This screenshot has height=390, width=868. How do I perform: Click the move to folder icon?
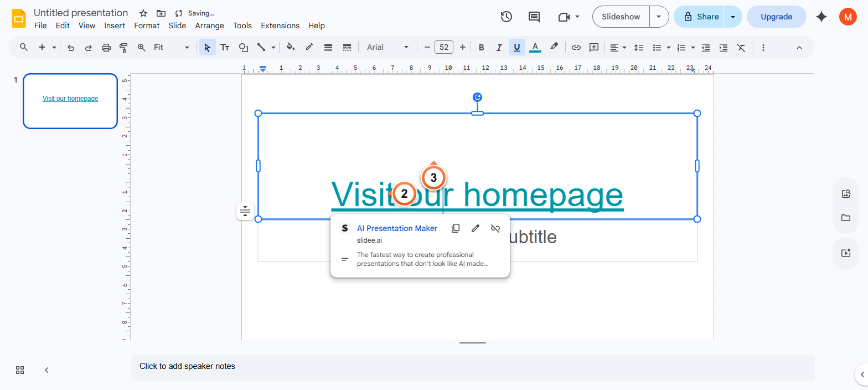pyautogui.click(x=161, y=13)
